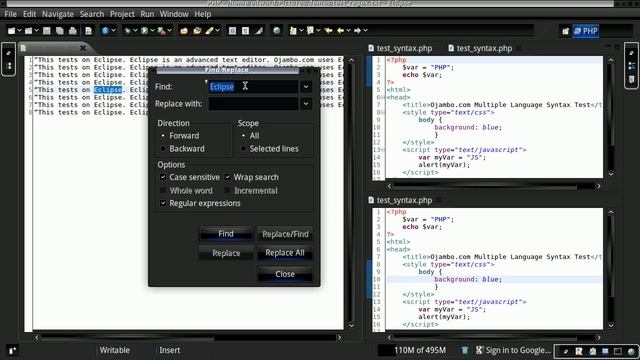Click the Debug bug toolbar icon

[128, 31]
